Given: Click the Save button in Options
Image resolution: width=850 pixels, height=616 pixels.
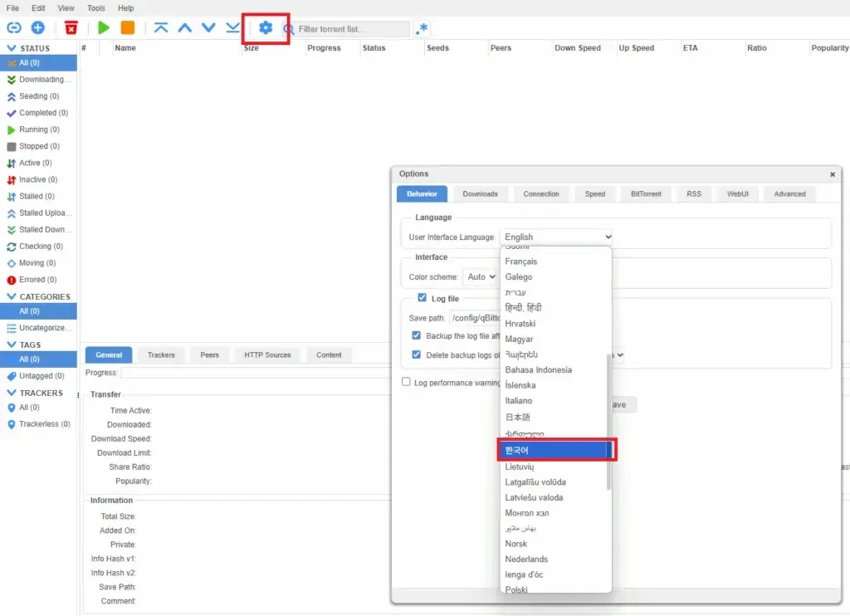Looking at the screenshot, I should (618, 403).
